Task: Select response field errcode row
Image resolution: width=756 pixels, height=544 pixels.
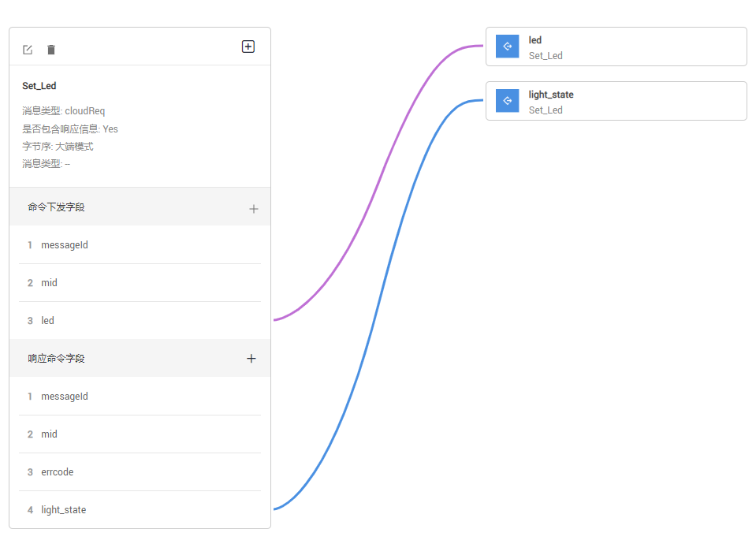Action: pos(140,472)
